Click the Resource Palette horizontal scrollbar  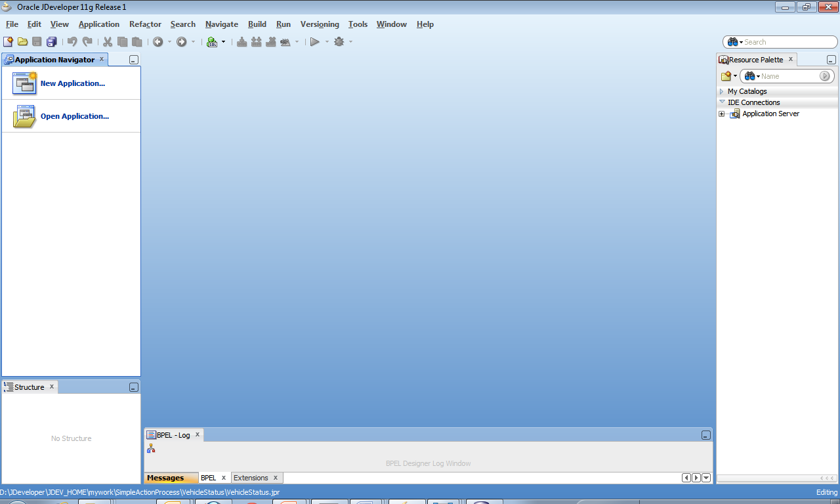778,478
